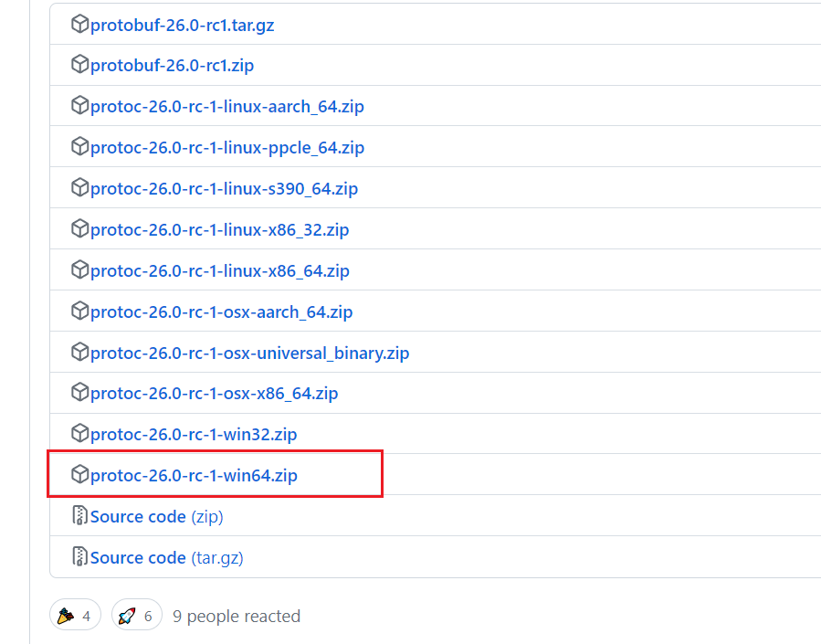The image size is (821, 644).
Task: Click package icon next to protoc linux-aarch_64 asset
Action: (80, 106)
